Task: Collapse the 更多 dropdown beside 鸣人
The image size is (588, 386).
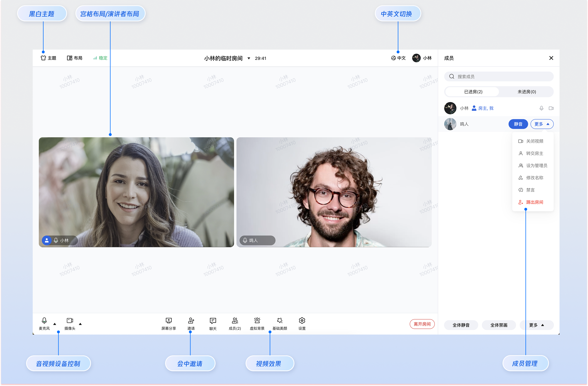Action: coord(542,124)
